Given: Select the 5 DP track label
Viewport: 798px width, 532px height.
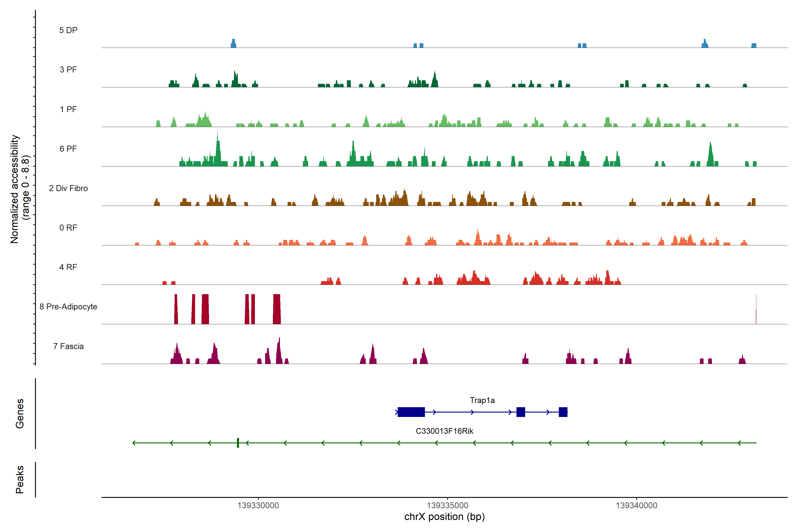Looking at the screenshot, I should [68, 30].
